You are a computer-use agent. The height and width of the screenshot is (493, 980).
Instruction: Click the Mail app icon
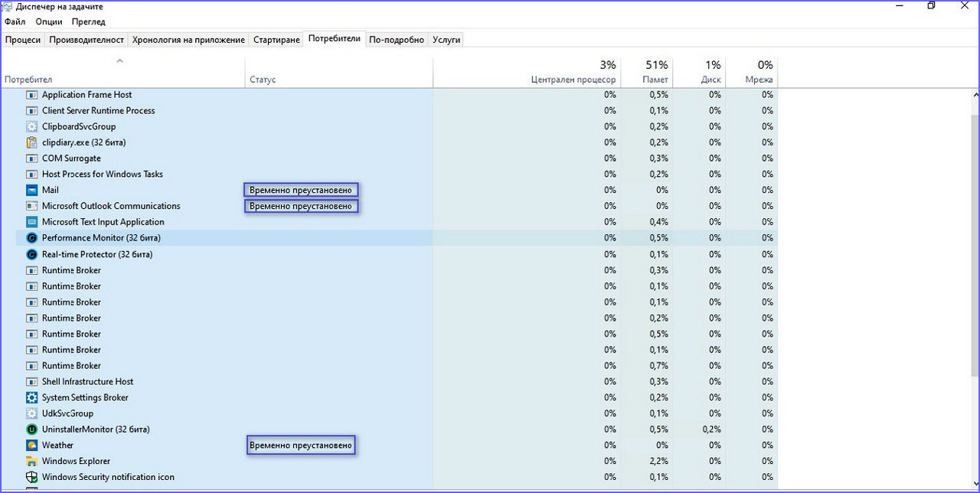pos(31,191)
